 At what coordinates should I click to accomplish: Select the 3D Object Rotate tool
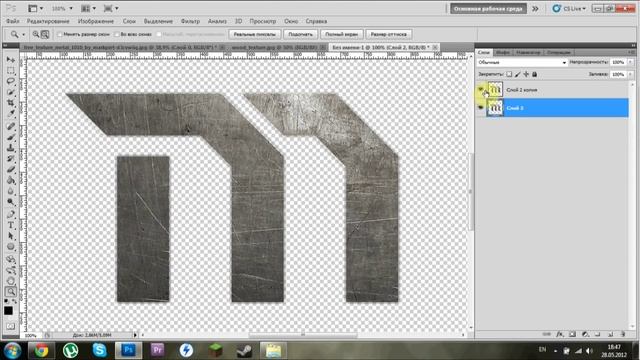[10, 259]
